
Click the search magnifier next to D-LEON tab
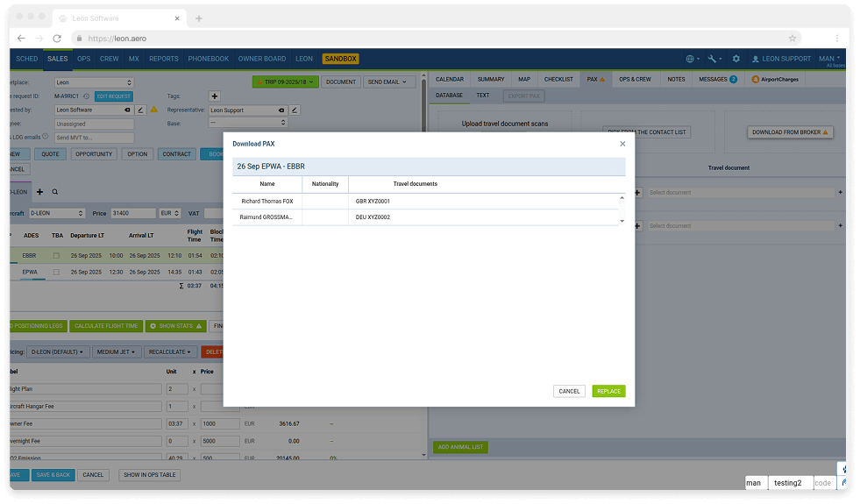pos(55,191)
